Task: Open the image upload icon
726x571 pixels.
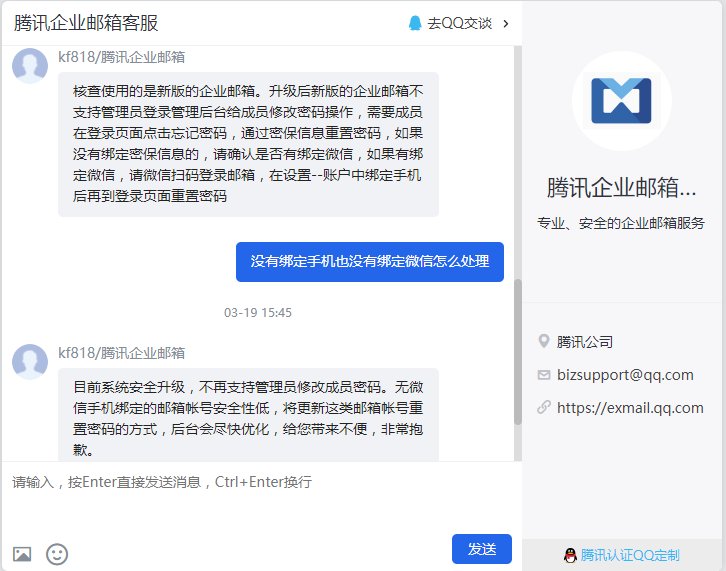Action: (22, 554)
